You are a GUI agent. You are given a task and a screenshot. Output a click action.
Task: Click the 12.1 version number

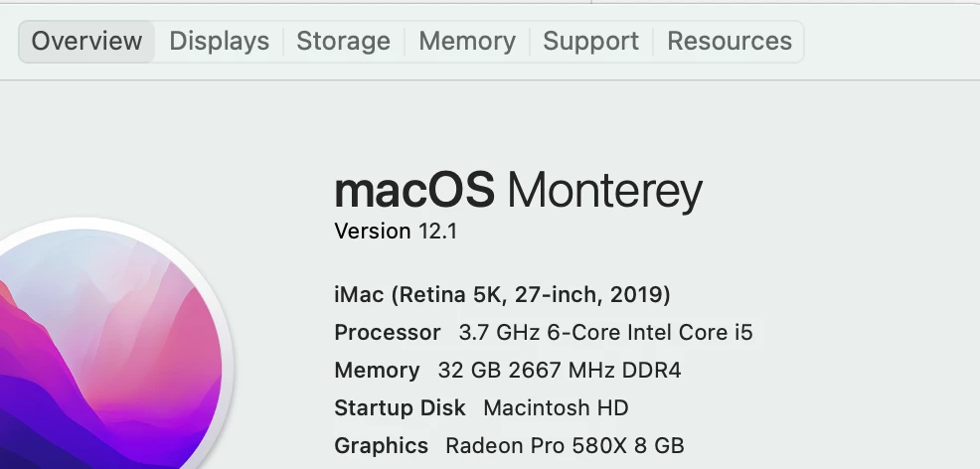[x=437, y=232]
